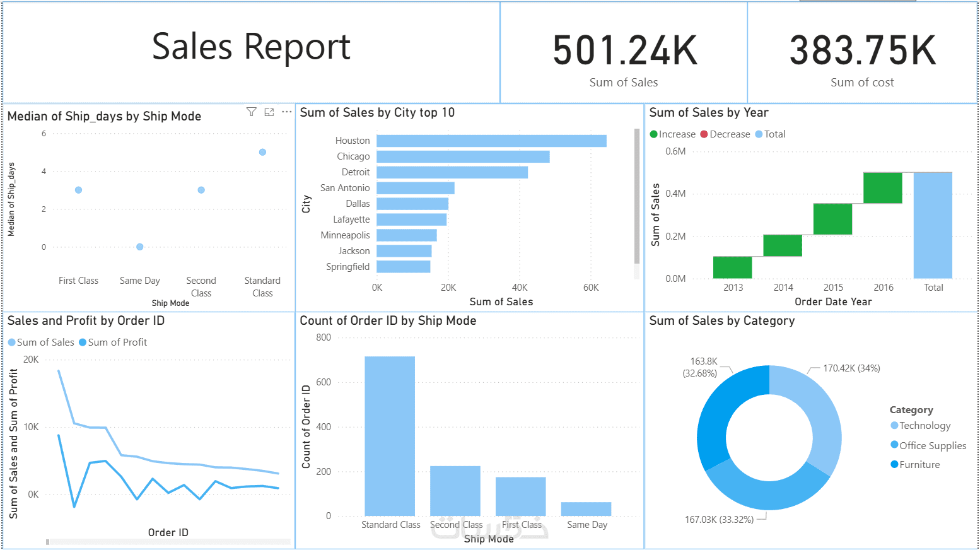Enter focus mode on the Median of Ship_days visual
Screen dimensions: 980x550
pos(269,112)
